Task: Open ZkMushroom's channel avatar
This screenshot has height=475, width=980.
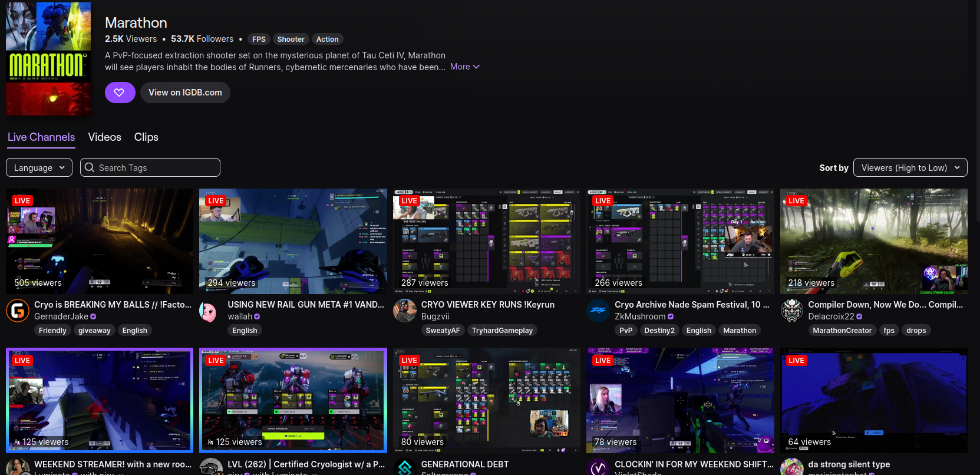Action: coord(598,311)
